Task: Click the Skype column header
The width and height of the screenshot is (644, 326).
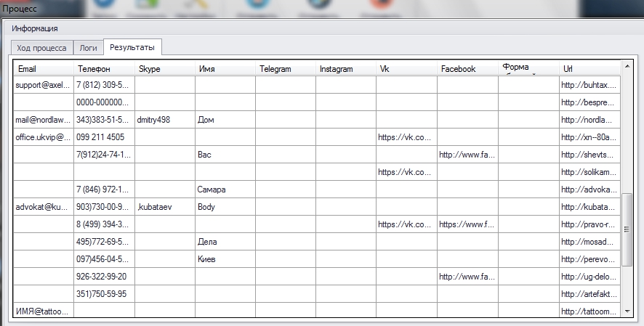Action: [165, 68]
